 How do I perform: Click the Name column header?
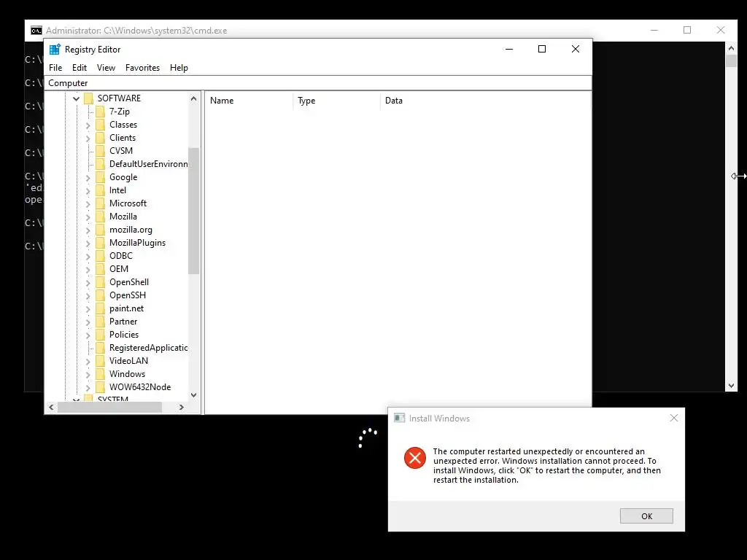[249, 101]
